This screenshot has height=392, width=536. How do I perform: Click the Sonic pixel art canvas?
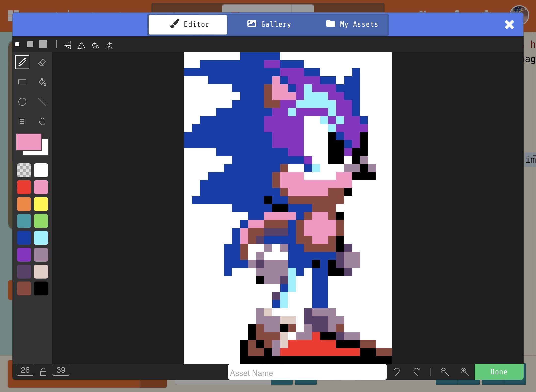pyautogui.click(x=288, y=208)
